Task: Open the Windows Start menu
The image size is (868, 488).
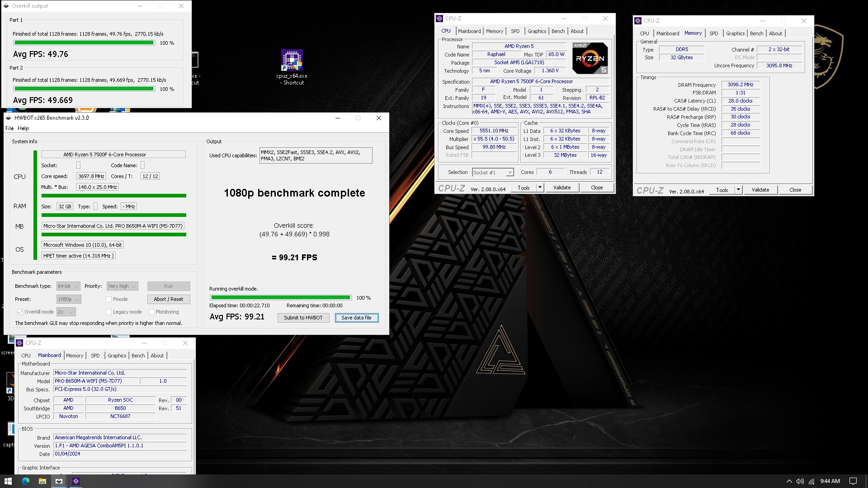Action: (8, 481)
